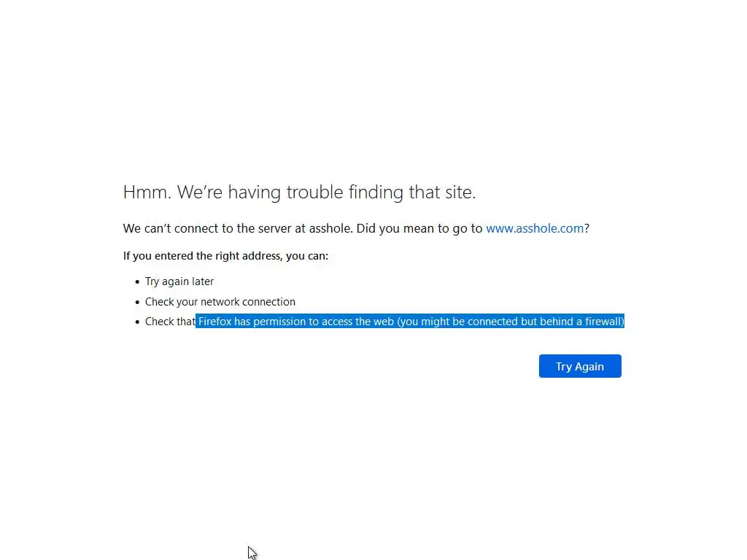
Task: Click the question mark after the link
Action: [587, 228]
